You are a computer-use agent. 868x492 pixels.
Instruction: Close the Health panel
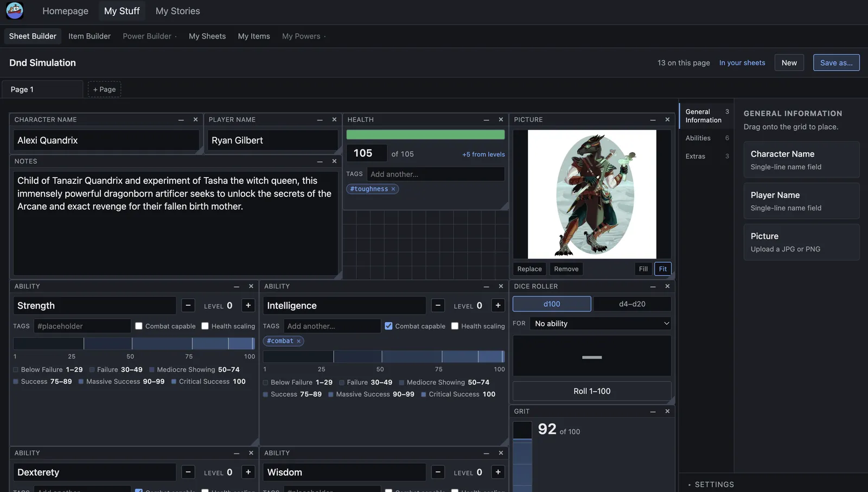pos(501,119)
